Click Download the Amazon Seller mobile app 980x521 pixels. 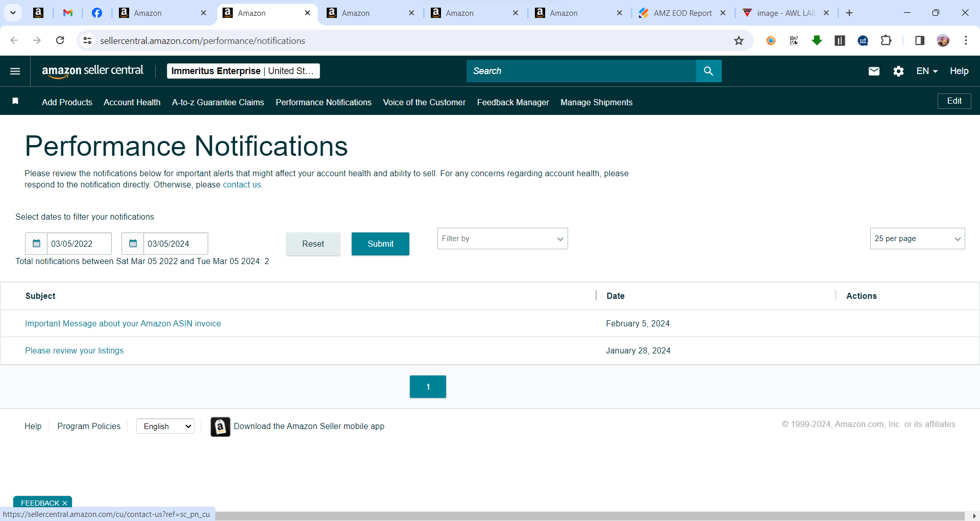pos(309,426)
